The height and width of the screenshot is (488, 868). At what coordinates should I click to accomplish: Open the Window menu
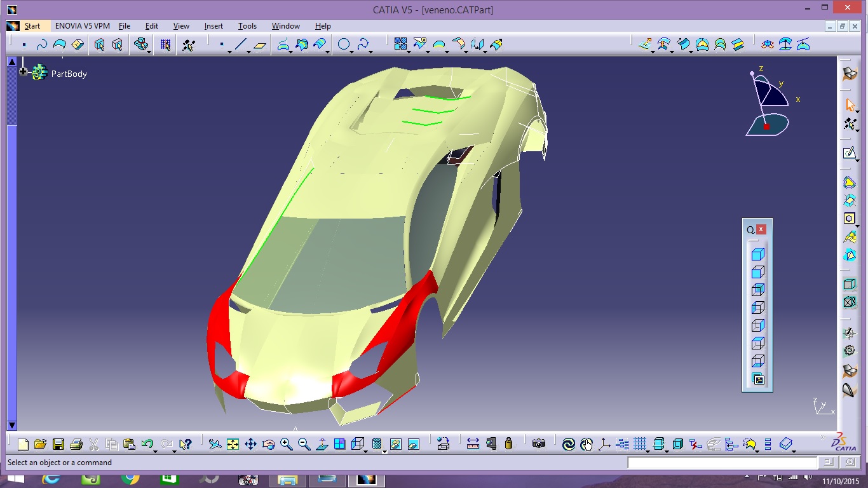coord(286,26)
